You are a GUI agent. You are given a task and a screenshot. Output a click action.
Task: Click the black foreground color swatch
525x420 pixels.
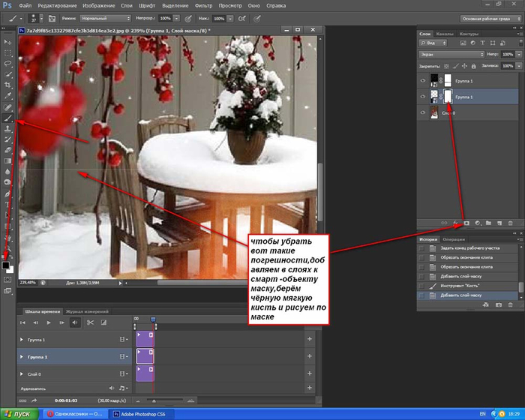[x=5, y=265]
